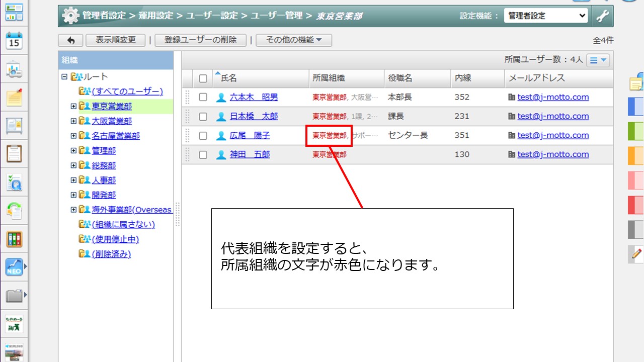This screenshot has width=644, height=362.
Task: Expand the その他の機能 menu
Action: tap(294, 40)
